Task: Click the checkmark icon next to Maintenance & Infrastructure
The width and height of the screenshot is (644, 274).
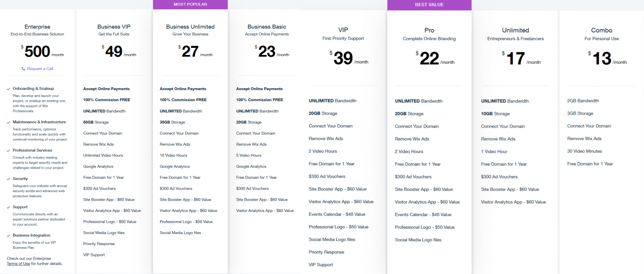Action: 8,122
